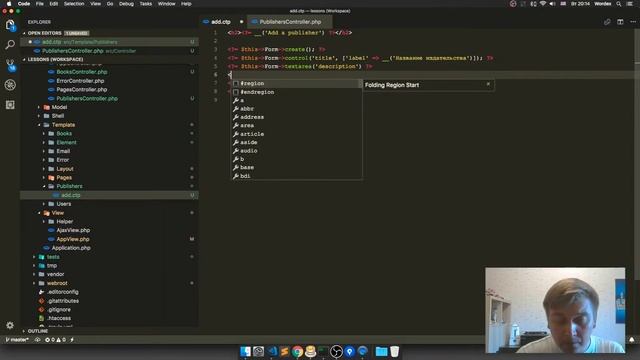
Task: Open .editorconfig in the explorer
Action: click(x=62, y=292)
